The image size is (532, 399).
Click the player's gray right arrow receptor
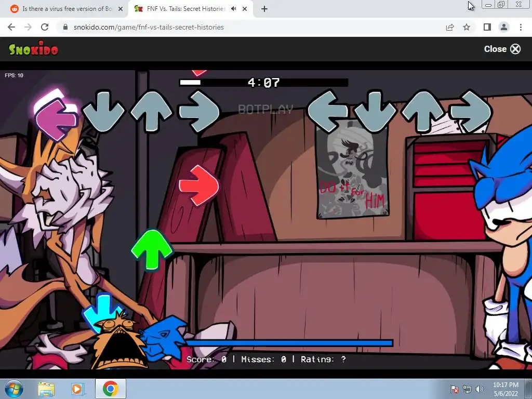click(470, 111)
